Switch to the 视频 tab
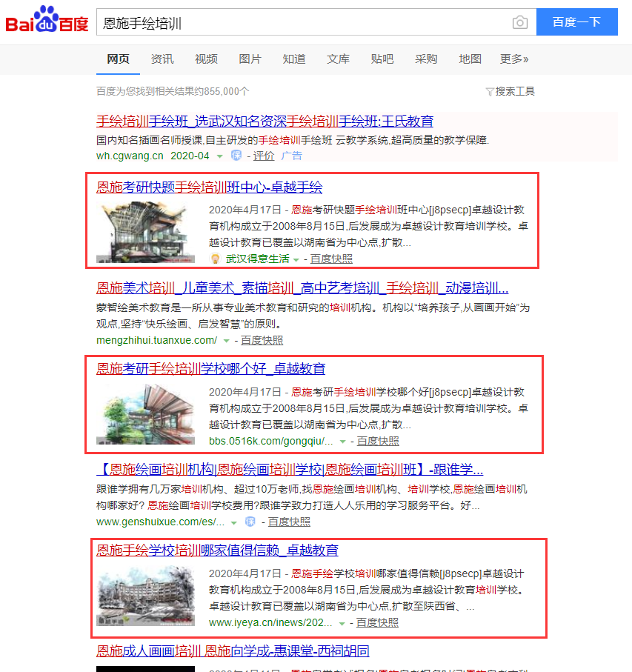The image size is (632, 672). (206, 59)
